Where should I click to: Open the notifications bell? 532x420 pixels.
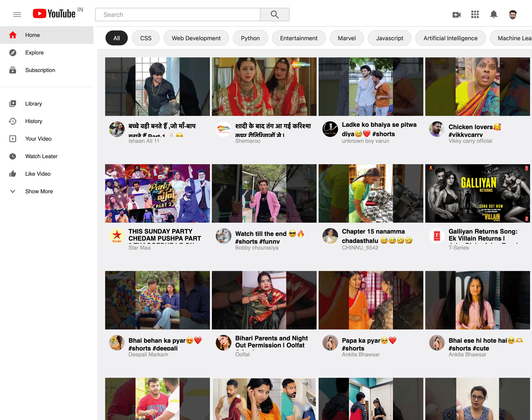click(x=494, y=14)
